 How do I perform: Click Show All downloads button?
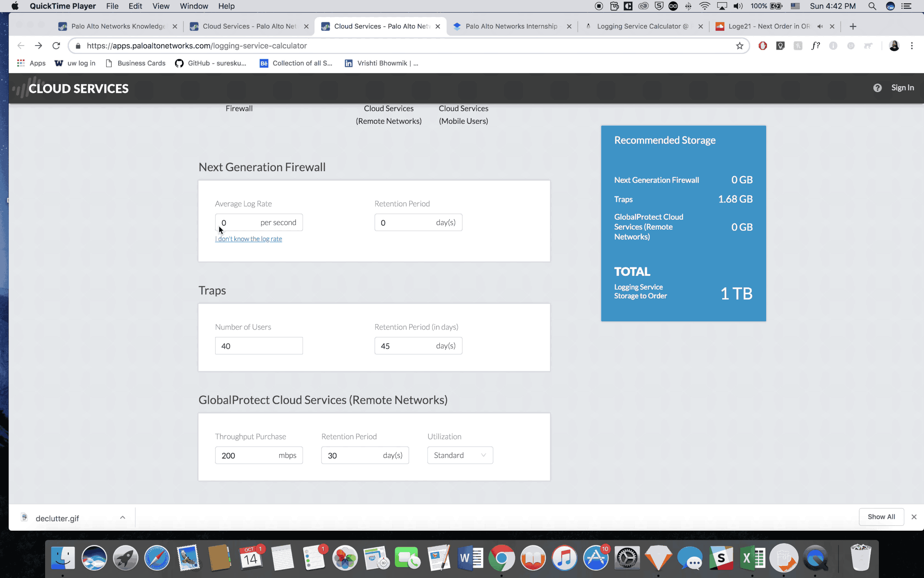(x=881, y=517)
